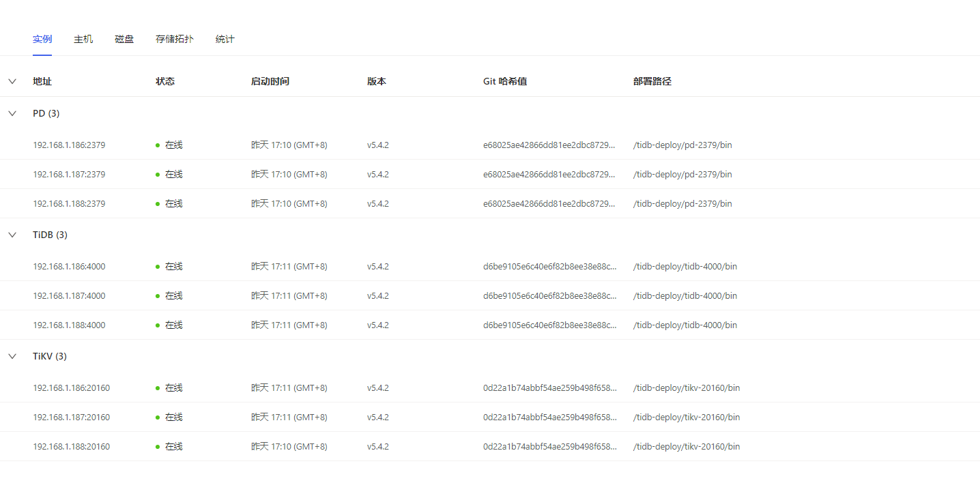
Task: Click green status dot of 192.168.1.186:4000
Action: (x=158, y=267)
